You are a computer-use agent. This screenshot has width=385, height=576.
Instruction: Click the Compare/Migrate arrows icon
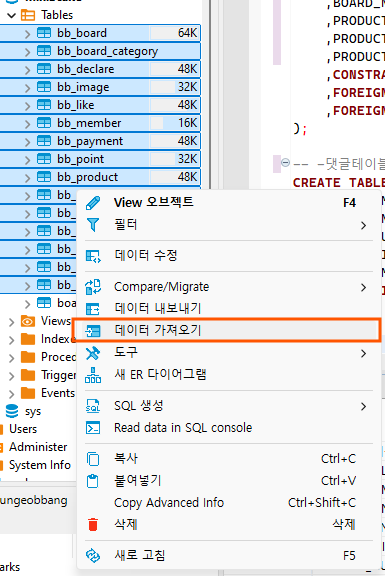(93, 287)
